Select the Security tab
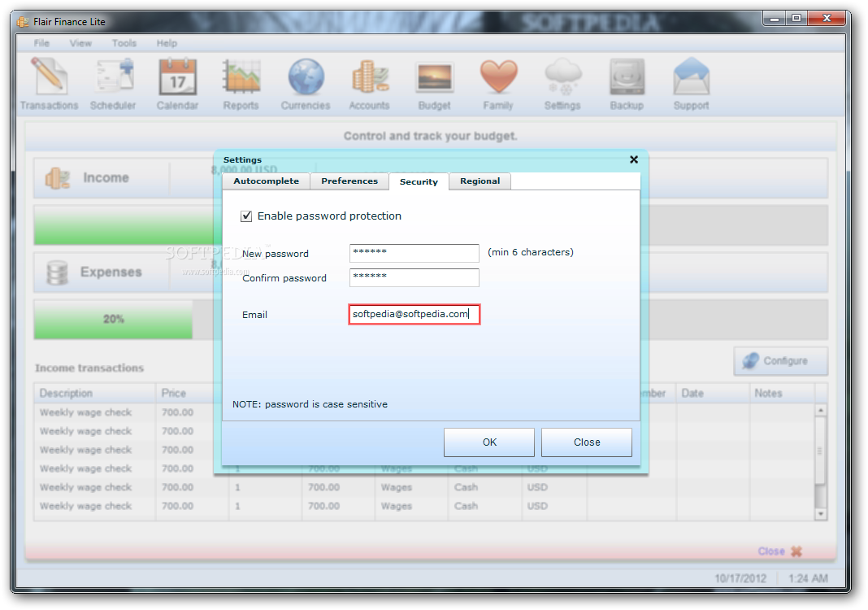This screenshot has height=610, width=868. [x=419, y=181]
